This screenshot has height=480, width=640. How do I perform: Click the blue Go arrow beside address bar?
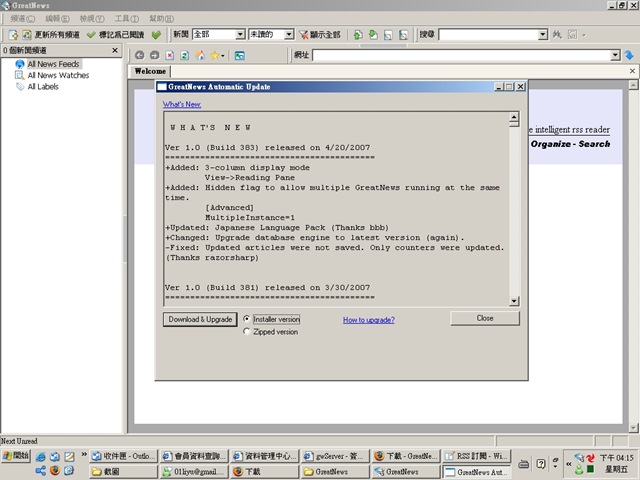[x=629, y=55]
